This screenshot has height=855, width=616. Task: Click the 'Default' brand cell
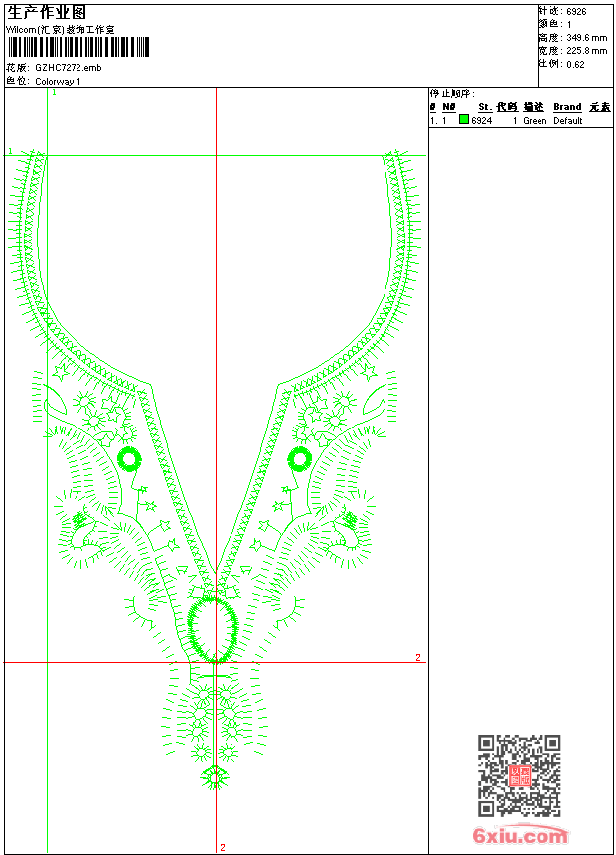[x=568, y=121]
